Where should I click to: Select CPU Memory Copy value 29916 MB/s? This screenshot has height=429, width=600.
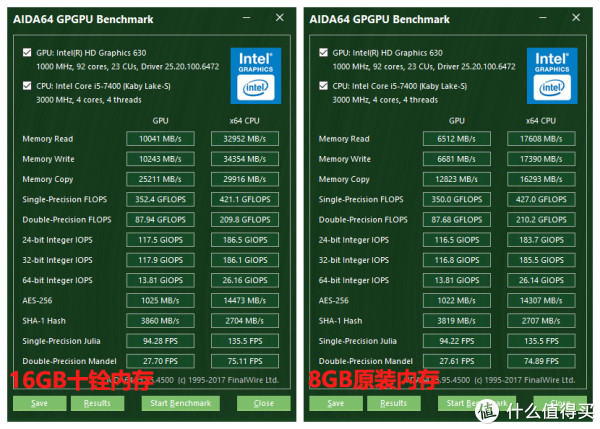[245, 179]
